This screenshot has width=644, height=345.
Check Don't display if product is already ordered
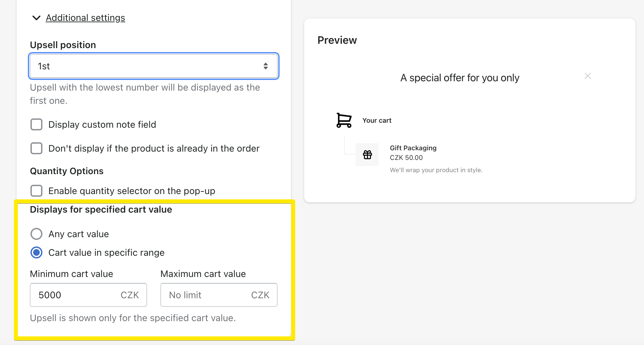[36, 148]
